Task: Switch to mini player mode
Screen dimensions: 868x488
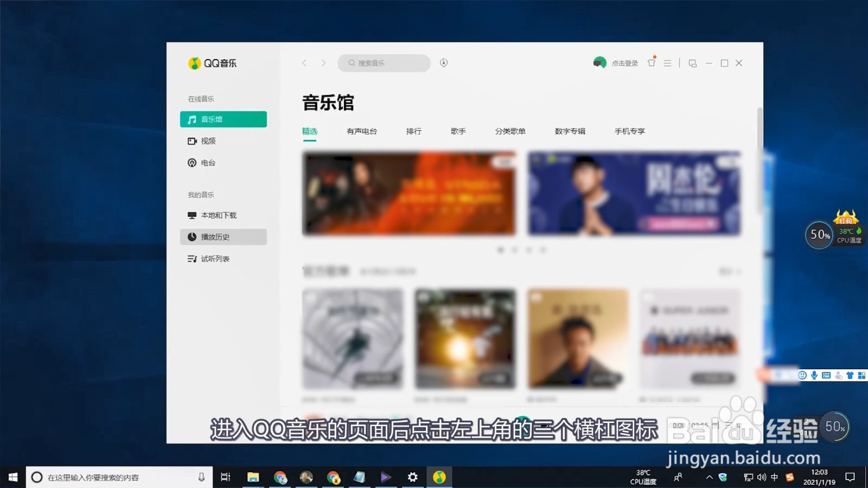Action: coord(692,63)
